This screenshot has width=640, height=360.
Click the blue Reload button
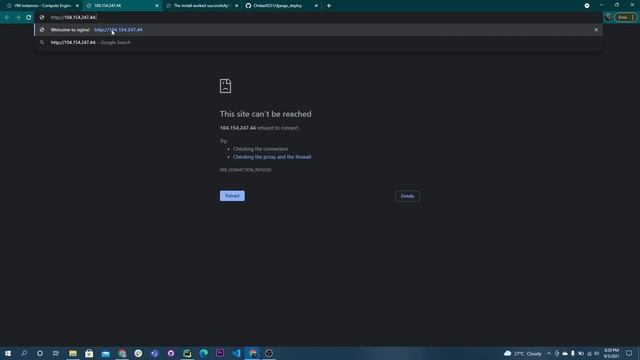click(x=232, y=196)
